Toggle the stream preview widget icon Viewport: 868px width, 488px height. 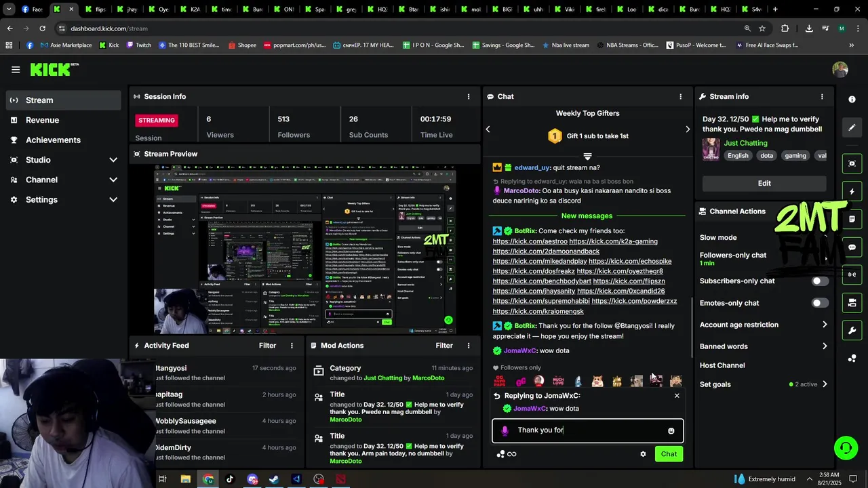pos(852,163)
